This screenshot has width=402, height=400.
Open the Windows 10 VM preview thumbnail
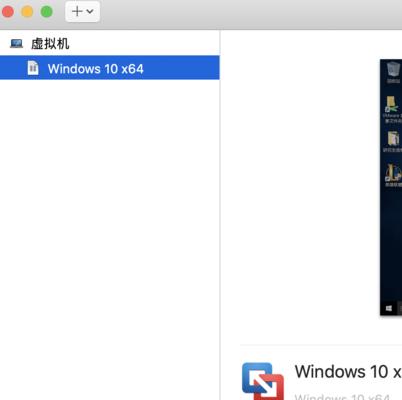pyautogui.click(x=391, y=187)
